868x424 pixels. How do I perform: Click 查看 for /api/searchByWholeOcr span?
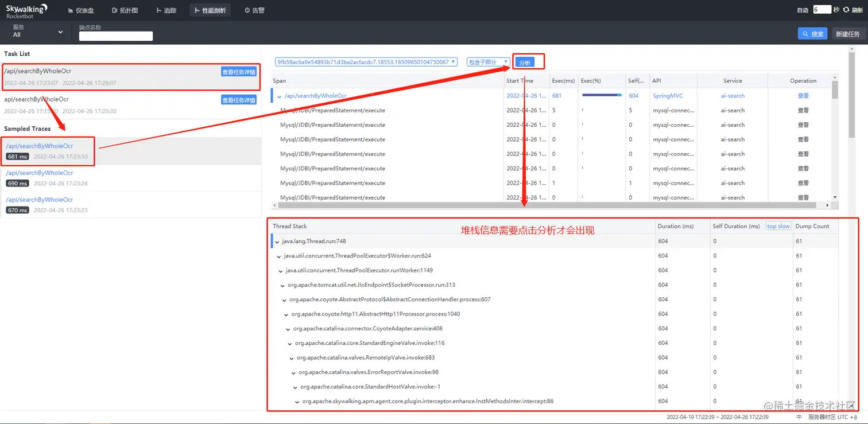pos(803,96)
